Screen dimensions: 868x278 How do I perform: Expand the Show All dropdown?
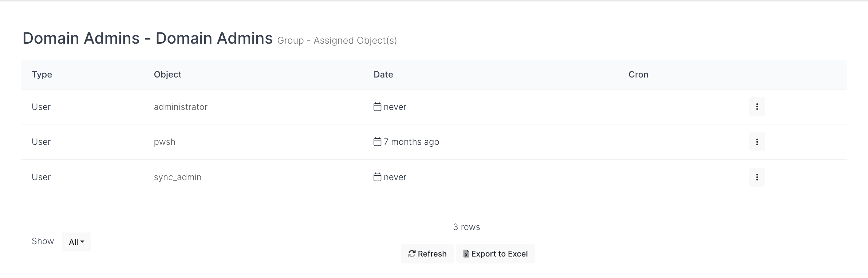pyautogui.click(x=76, y=242)
